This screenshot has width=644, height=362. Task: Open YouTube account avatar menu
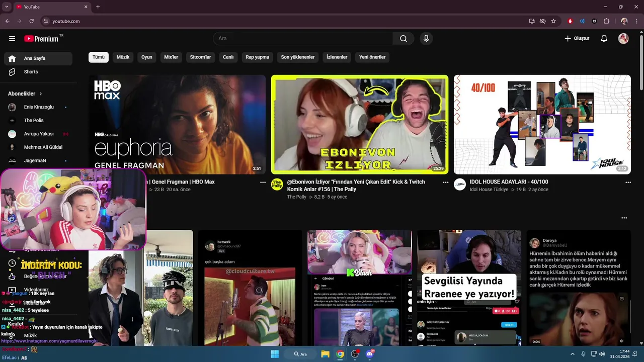point(623,39)
